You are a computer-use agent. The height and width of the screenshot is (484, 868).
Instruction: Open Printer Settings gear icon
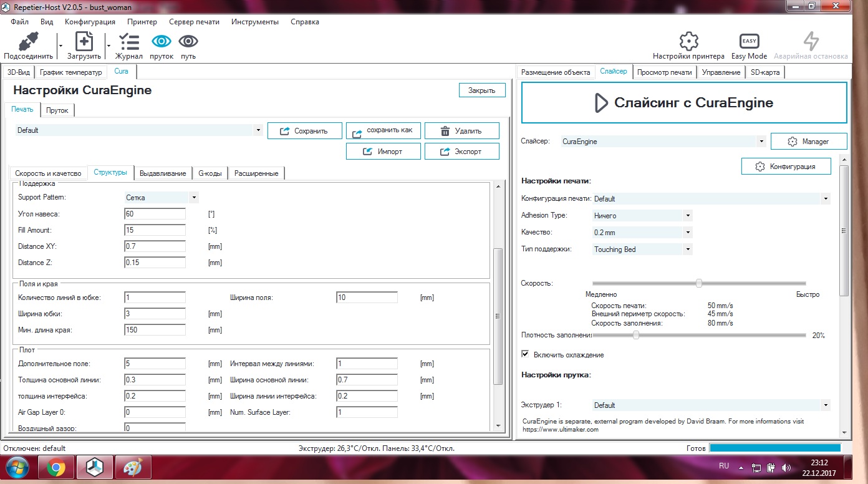point(688,42)
